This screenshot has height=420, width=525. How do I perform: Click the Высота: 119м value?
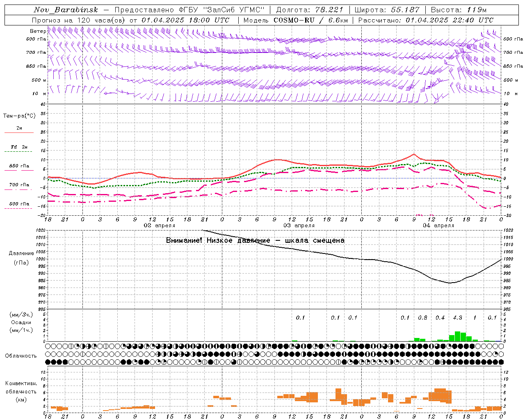pyautogui.click(x=459, y=10)
